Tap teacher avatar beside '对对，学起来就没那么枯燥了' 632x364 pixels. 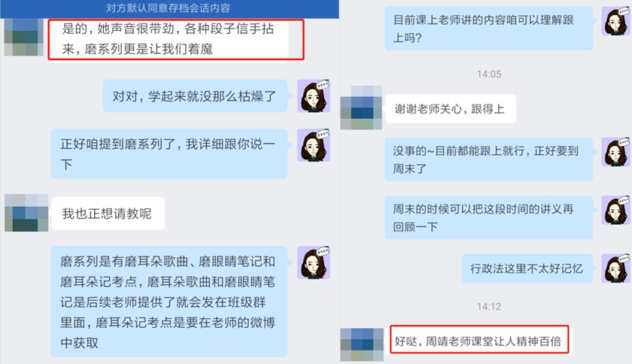(314, 96)
